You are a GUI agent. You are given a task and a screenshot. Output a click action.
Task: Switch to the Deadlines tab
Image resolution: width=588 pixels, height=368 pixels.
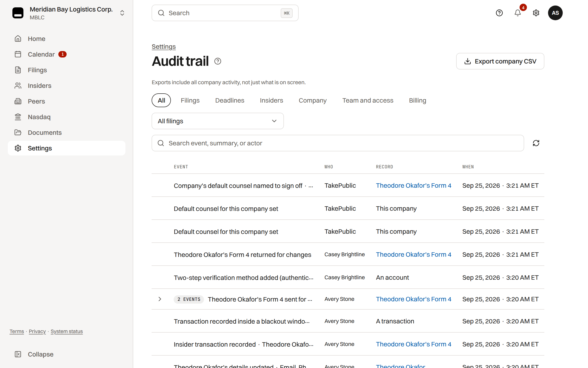[230, 100]
